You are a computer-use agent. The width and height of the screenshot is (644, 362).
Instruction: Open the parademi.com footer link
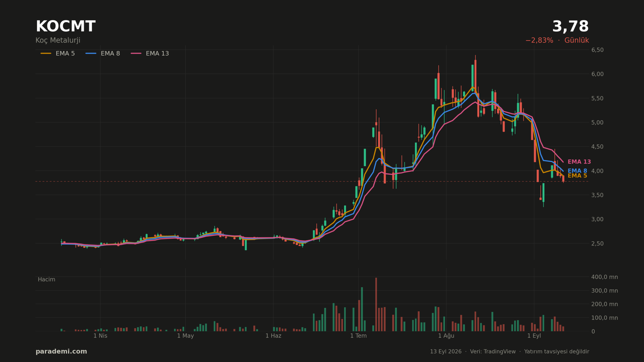[x=61, y=352]
